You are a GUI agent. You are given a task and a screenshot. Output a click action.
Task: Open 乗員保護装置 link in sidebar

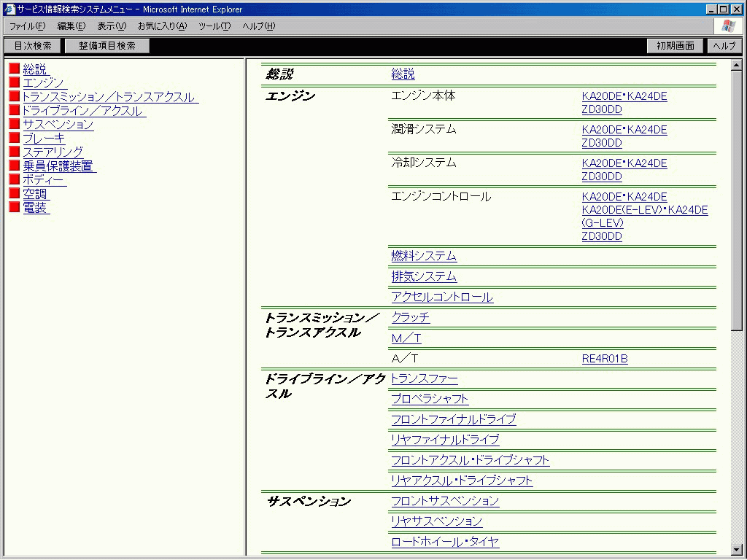point(58,166)
